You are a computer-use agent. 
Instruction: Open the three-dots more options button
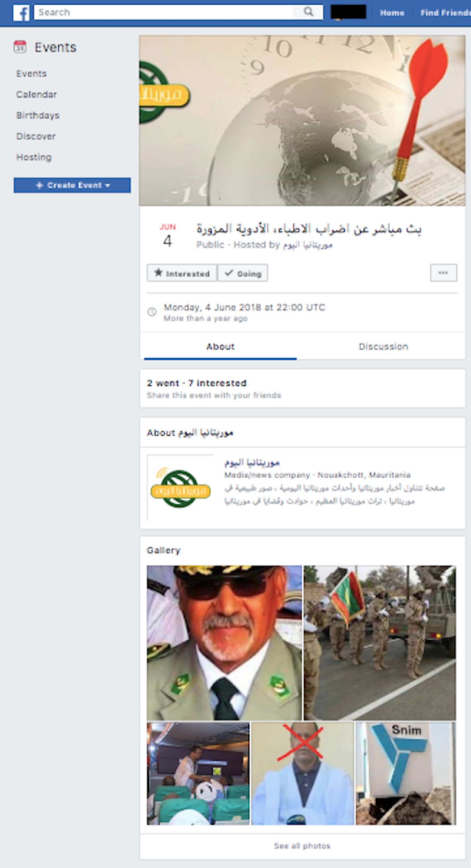pyautogui.click(x=444, y=273)
